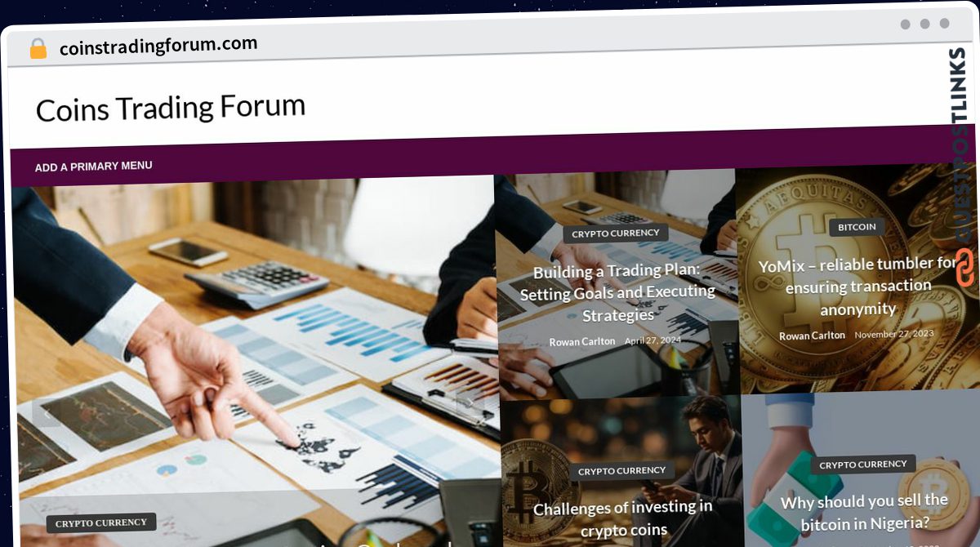
Task: Click Crypto Currency tag above Building a Trading Plan
Action: pyautogui.click(x=616, y=233)
